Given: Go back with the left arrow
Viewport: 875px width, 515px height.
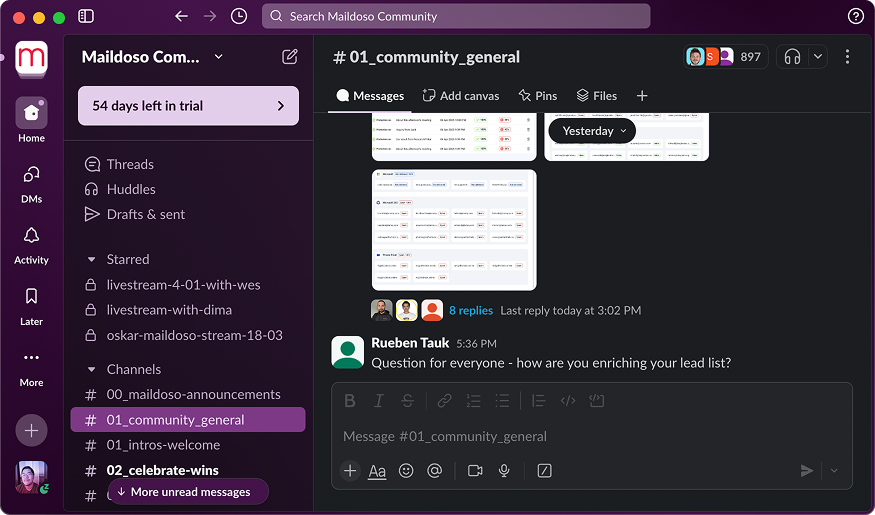Looking at the screenshot, I should (x=181, y=16).
